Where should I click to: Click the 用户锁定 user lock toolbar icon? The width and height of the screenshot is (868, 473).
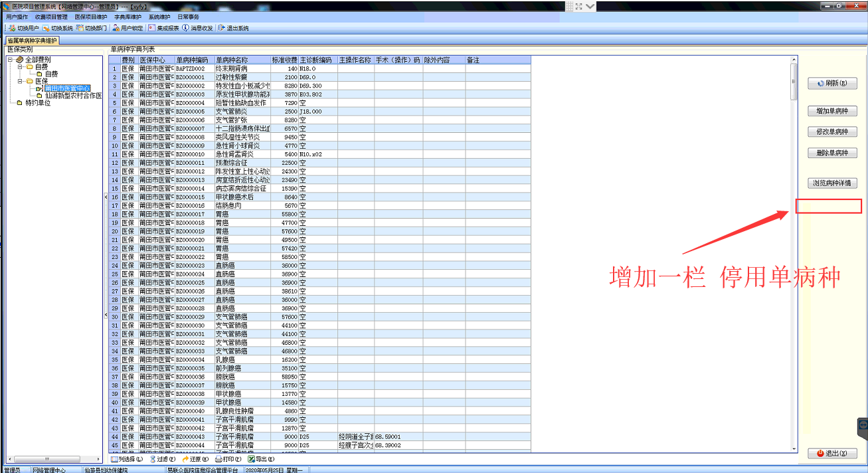click(x=116, y=29)
